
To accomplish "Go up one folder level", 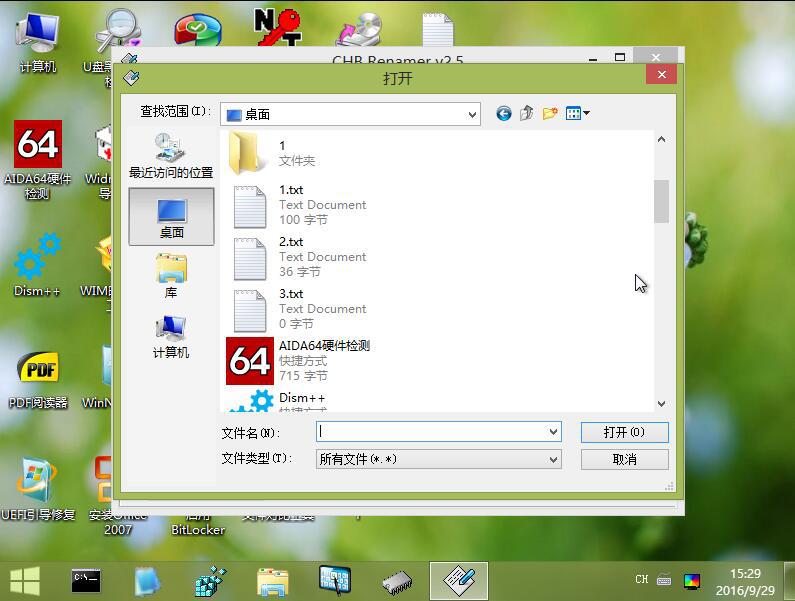I will pyautogui.click(x=527, y=114).
